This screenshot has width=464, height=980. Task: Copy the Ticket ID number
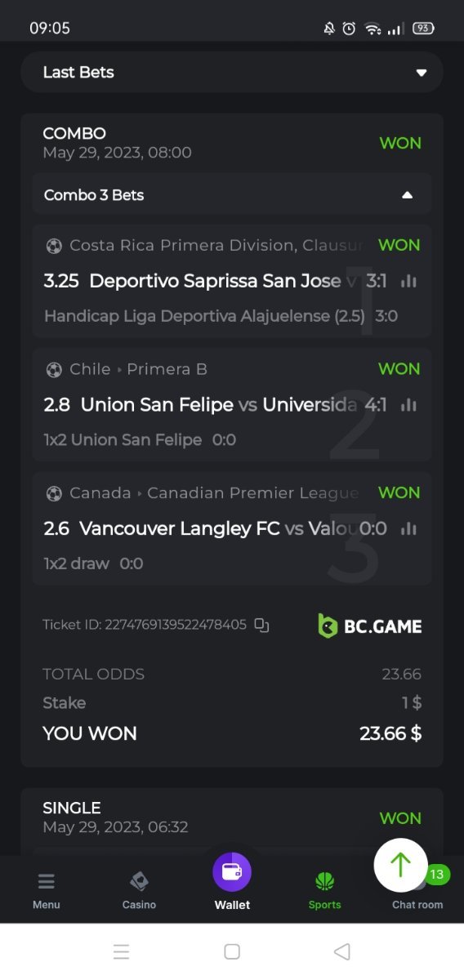[x=261, y=625]
